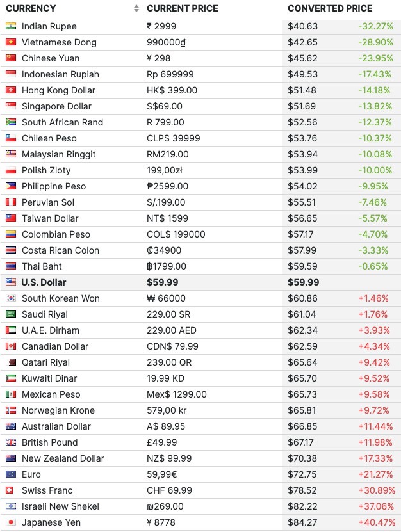Image resolution: width=401 pixels, height=532 pixels.
Task: Click the Euro flag icon
Action: click(10, 474)
